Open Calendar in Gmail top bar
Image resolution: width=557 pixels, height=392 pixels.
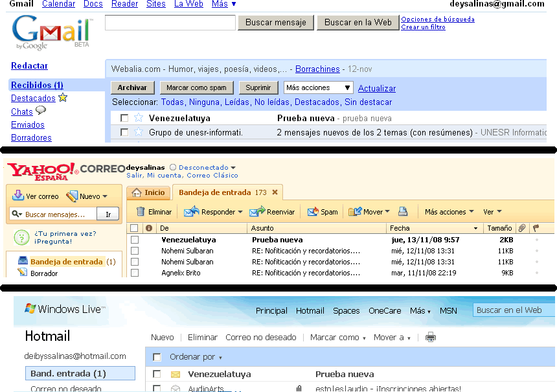[58, 4]
